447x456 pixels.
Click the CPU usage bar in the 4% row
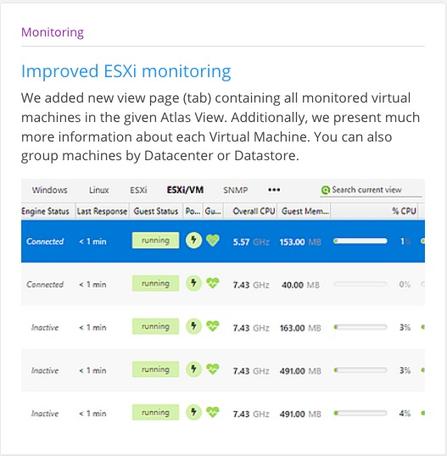tap(360, 413)
